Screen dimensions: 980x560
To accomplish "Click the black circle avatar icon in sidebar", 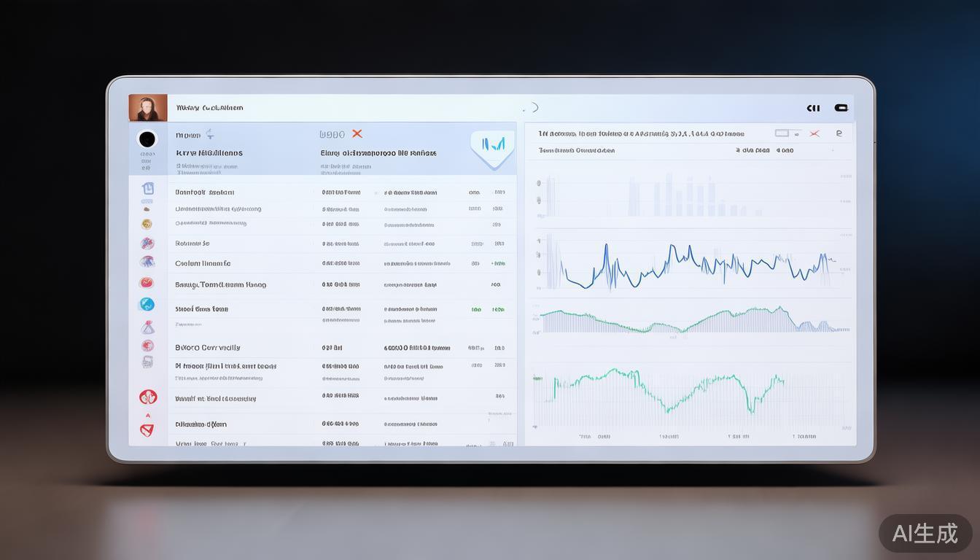I will (x=147, y=139).
